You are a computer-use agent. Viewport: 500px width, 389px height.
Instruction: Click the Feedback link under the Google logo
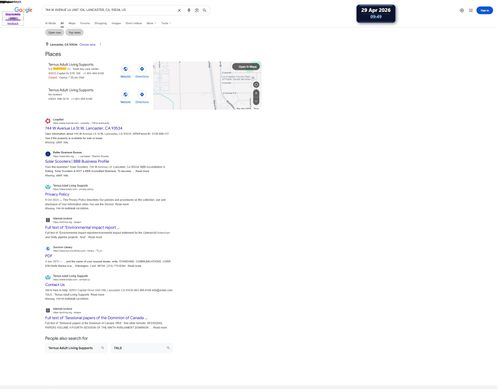coord(13,24)
